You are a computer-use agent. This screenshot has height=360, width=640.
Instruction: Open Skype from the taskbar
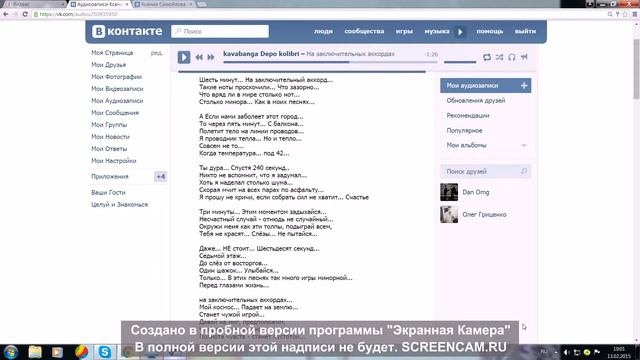104,352
